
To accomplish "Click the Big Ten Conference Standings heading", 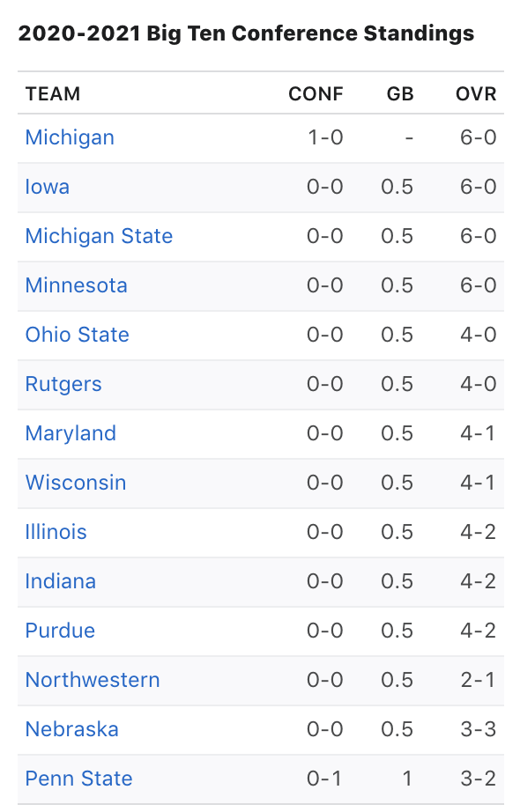I will coord(246,33).
